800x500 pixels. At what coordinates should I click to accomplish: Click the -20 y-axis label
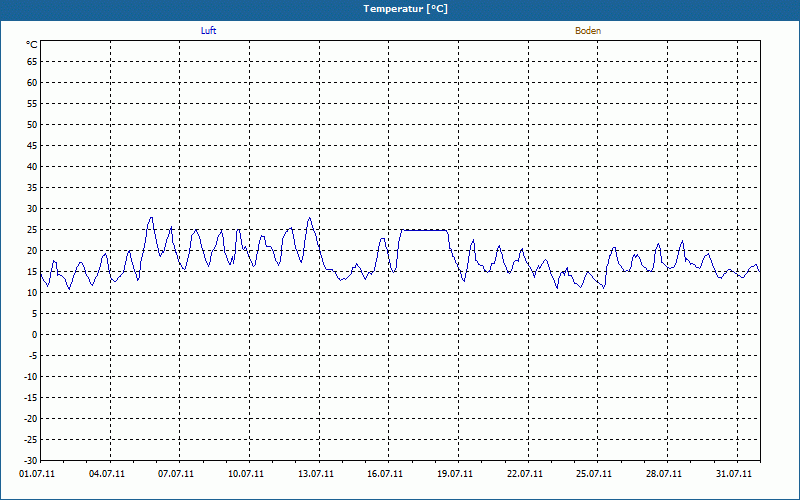[31, 418]
